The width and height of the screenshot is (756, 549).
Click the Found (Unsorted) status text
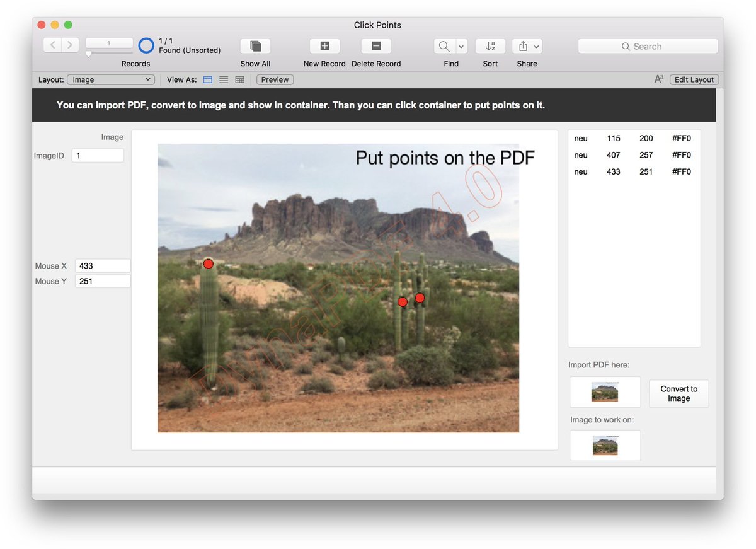[x=190, y=50]
